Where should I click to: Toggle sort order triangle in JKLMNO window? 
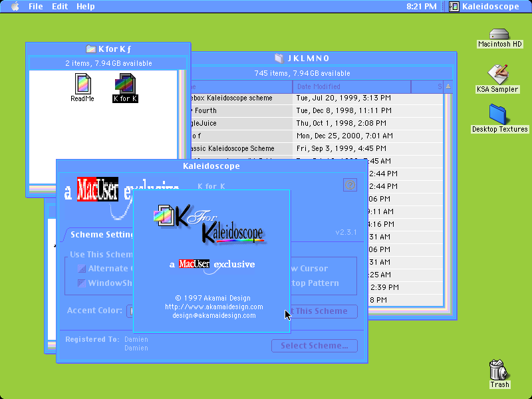click(x=448, y=86)
